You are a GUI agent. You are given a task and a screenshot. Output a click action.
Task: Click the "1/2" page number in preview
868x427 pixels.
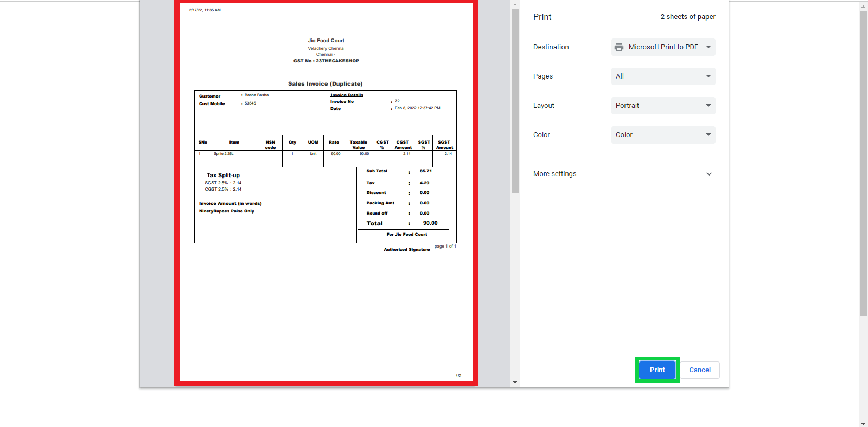click(x=458, y=376)
